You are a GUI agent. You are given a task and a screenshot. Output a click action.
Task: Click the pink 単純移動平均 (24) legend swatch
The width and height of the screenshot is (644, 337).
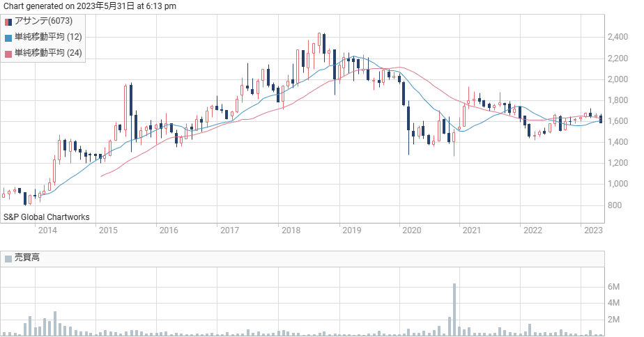pyautogui.click(x=8, y=54)
